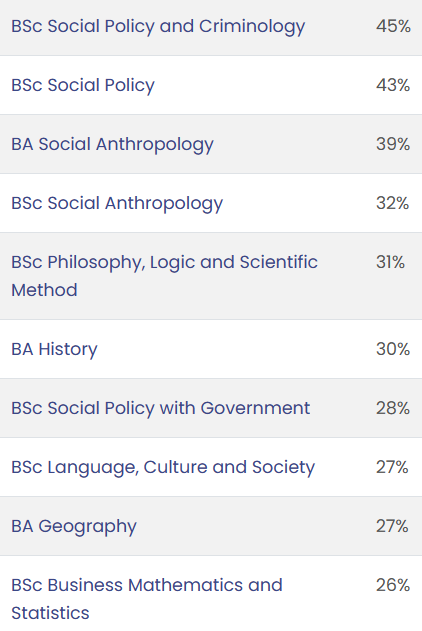The height and width of the screenshot is (631, 422).
Task: Select BSc Philosophy, Logic and Scientific Method
Action: pos(165,276)
